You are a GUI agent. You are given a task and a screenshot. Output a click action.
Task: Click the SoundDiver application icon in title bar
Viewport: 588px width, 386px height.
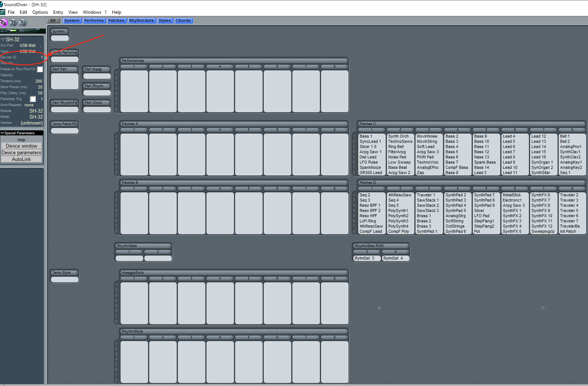tap(1, 4)
